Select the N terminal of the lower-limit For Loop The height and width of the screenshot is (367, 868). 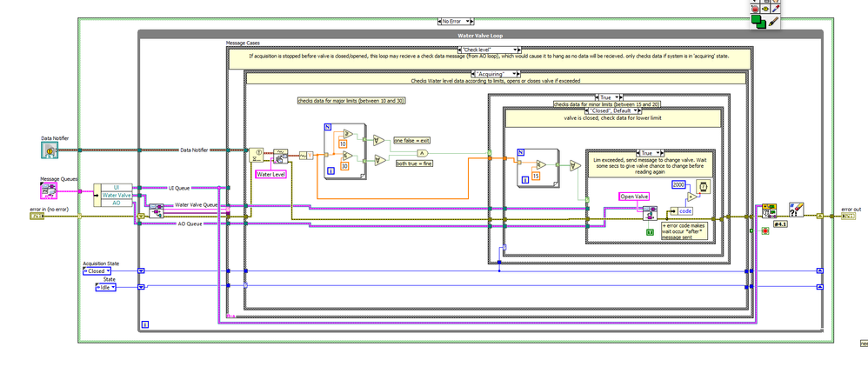tap(521, 152)
